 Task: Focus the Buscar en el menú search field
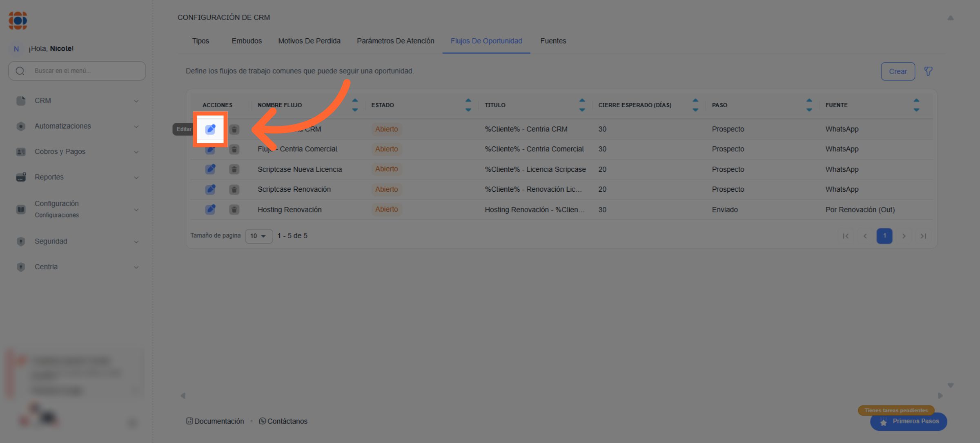pyautogui.click(x=82, y=71)
